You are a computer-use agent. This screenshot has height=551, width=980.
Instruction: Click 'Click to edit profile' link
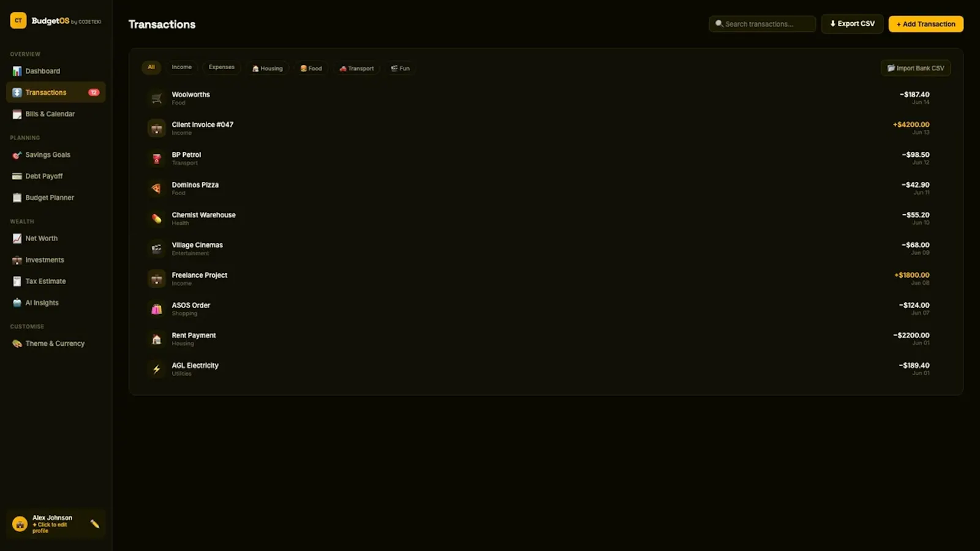click(x=50, y=528)
